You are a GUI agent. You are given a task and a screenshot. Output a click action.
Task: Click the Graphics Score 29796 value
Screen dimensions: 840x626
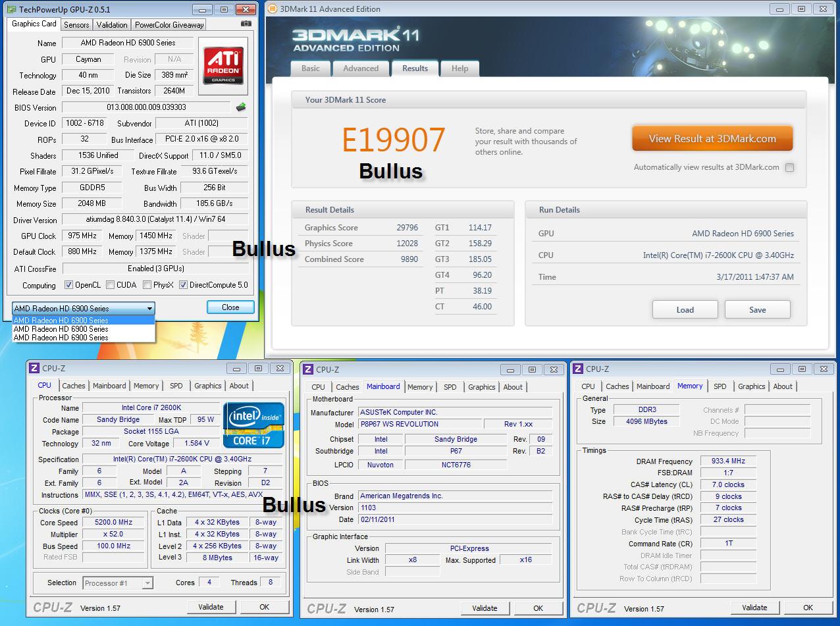click(407, 228)
